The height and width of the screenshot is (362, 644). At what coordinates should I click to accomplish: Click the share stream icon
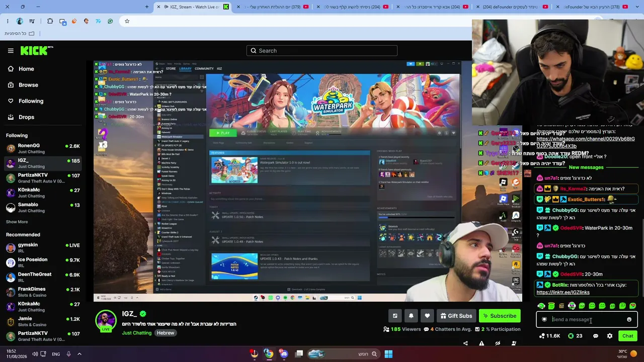[465, 343]
